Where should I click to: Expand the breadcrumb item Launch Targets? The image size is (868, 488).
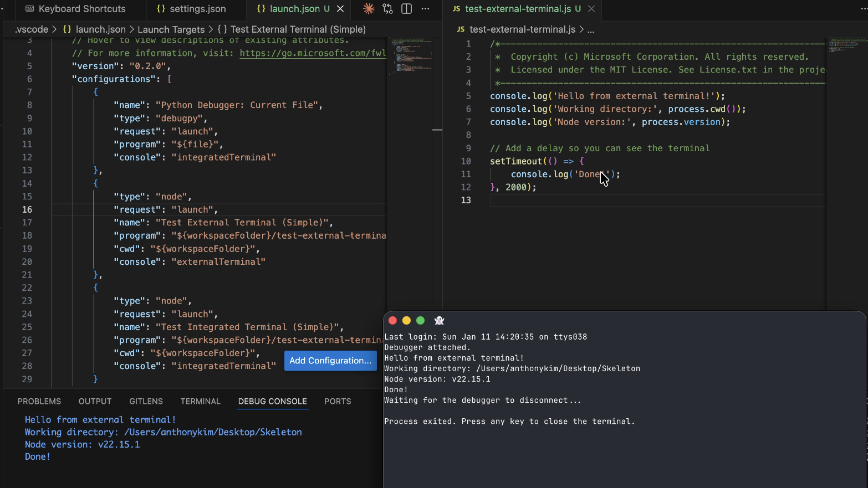[171, 29]
